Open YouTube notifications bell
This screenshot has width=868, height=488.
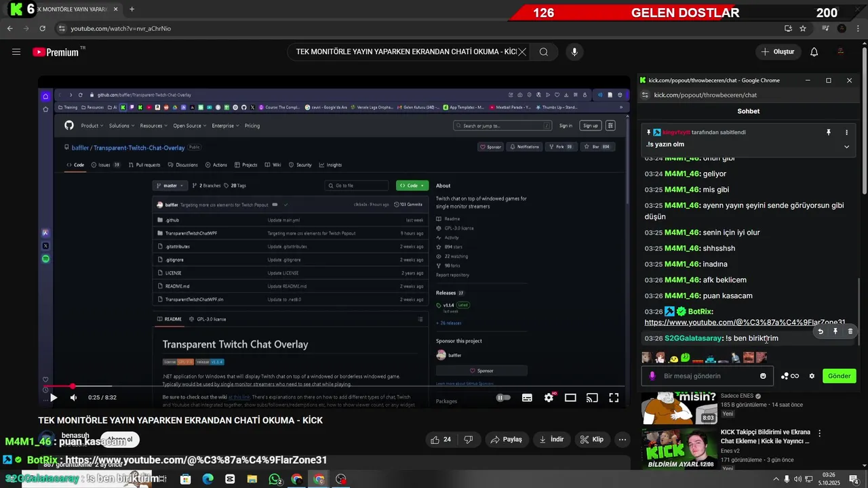[814, 52]
